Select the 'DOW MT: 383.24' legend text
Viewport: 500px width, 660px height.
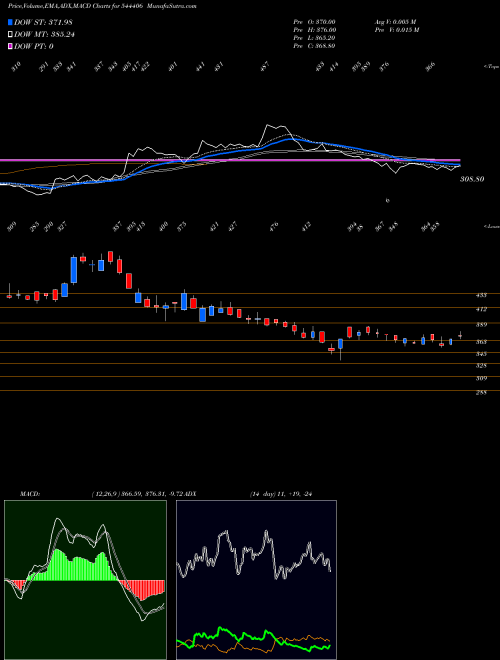[x=44, y=34]
